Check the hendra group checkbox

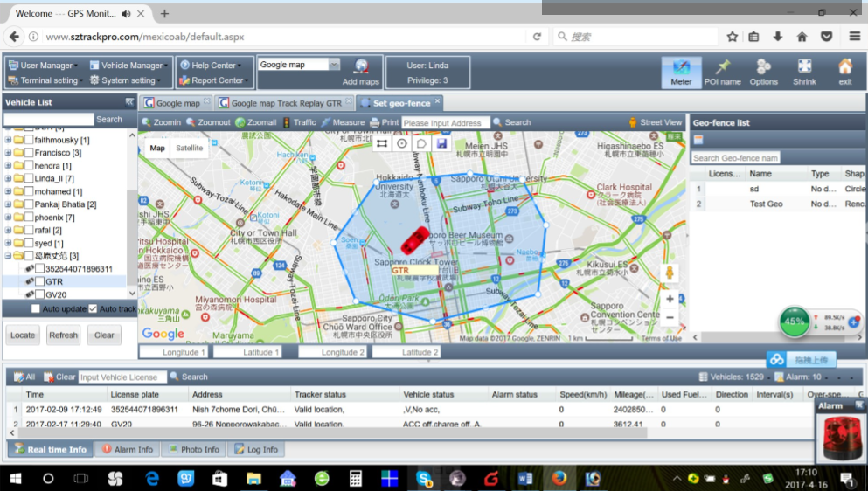click(x=29, y=165)
